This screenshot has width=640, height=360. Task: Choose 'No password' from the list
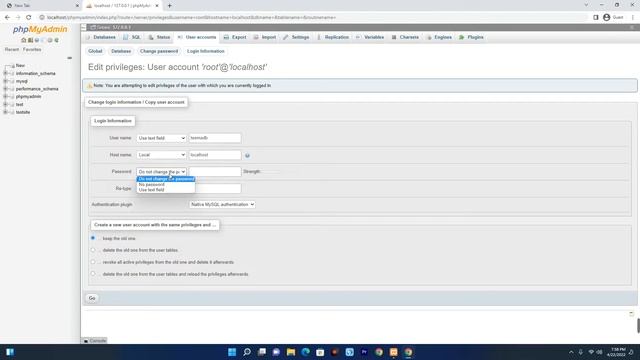(166, 184)
